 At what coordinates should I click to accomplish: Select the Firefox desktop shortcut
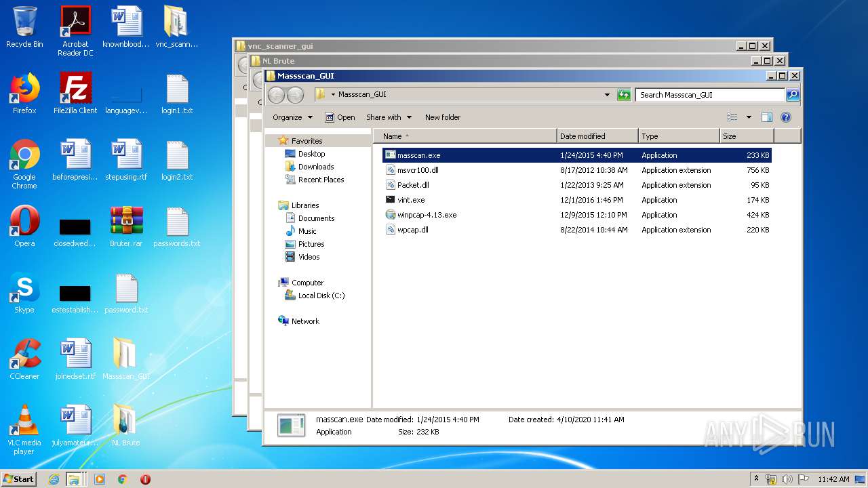pyautogui.click(x=24, y=94)
